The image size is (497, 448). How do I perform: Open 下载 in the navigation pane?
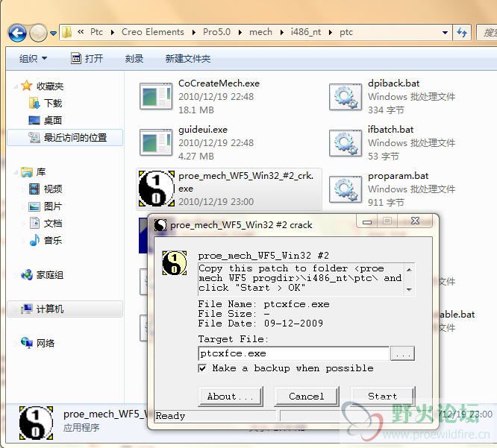[x=53, y=103]
